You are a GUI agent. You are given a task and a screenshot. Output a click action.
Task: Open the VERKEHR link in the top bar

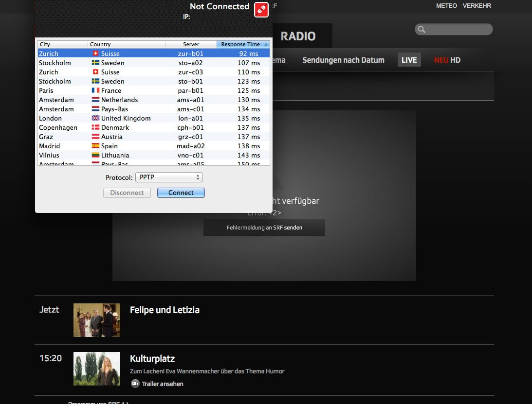(x=477, y=6)
